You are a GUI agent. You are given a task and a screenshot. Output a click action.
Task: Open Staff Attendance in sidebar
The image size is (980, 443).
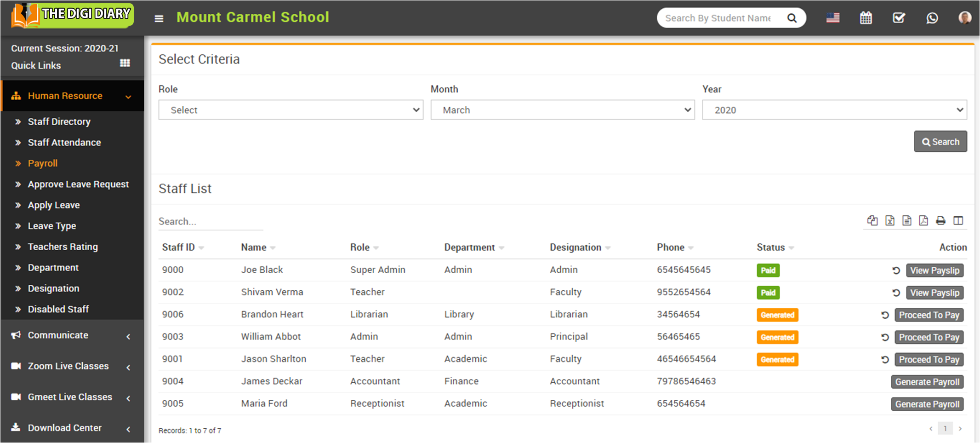click(x=64, y=143)
